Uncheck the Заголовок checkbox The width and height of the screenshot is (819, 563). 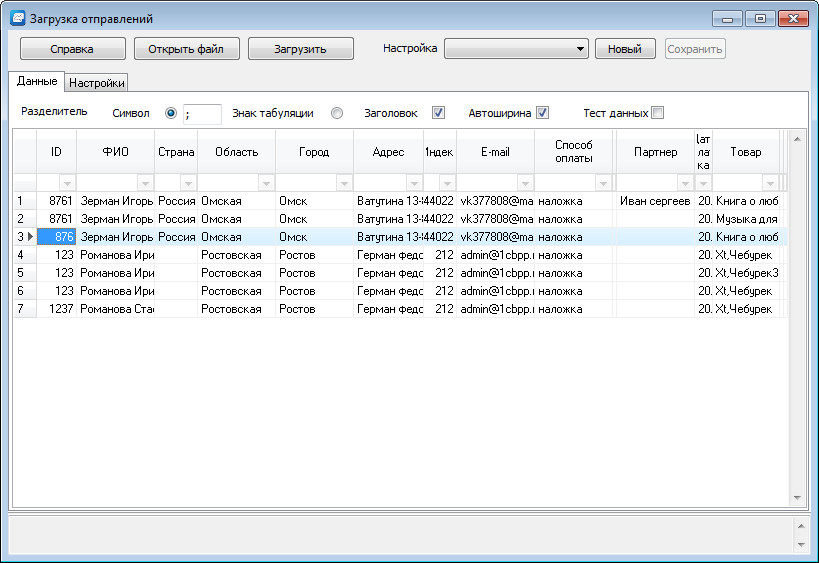[438, 113]
